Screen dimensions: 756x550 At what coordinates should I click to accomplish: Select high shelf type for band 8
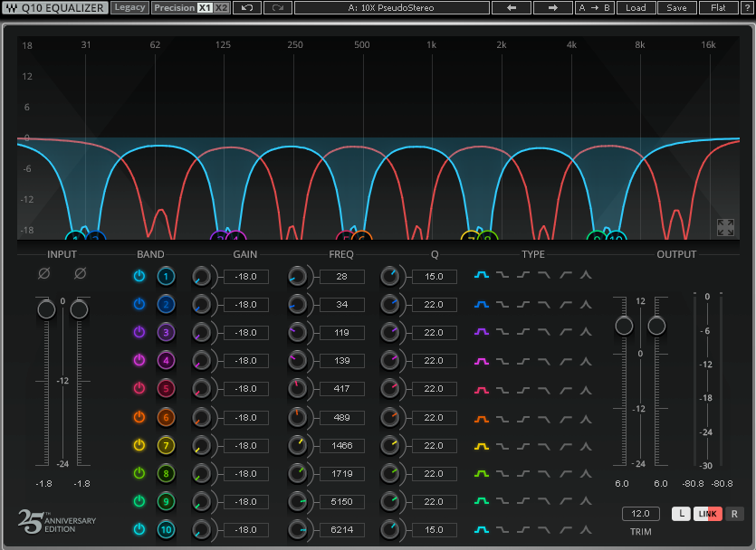[x=523, y=474]
